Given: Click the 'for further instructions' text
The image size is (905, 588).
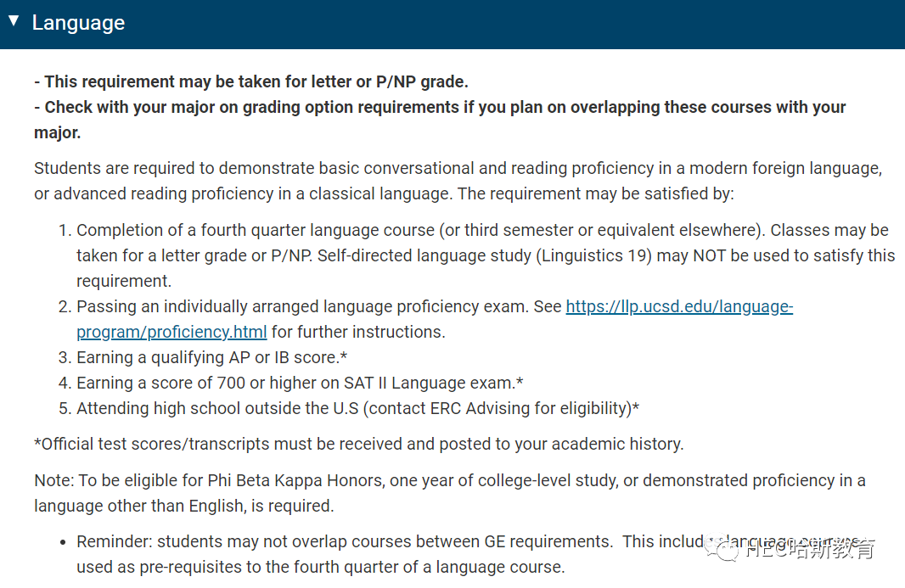Looking at the screenshot, I should click(358, 332).
